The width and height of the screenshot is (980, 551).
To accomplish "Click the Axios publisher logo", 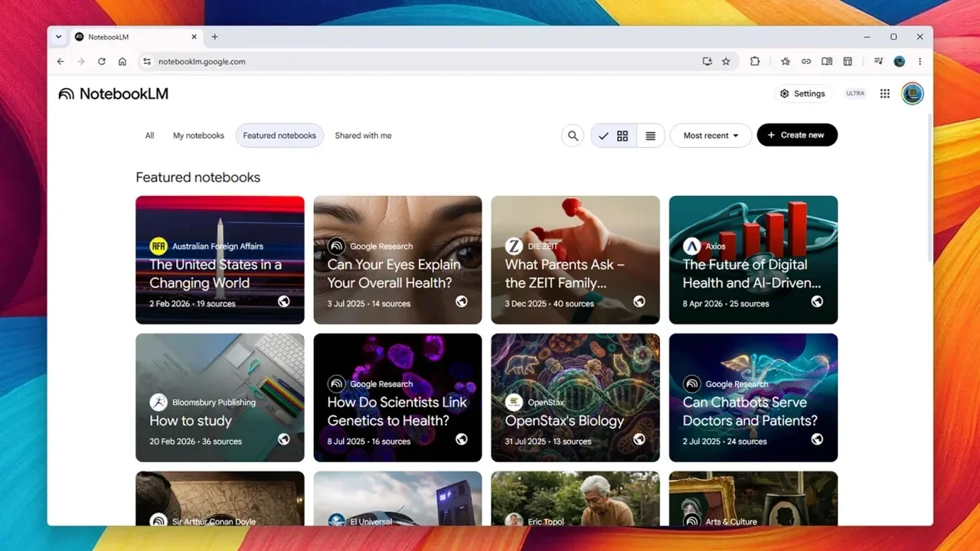I will coord(692,246).
